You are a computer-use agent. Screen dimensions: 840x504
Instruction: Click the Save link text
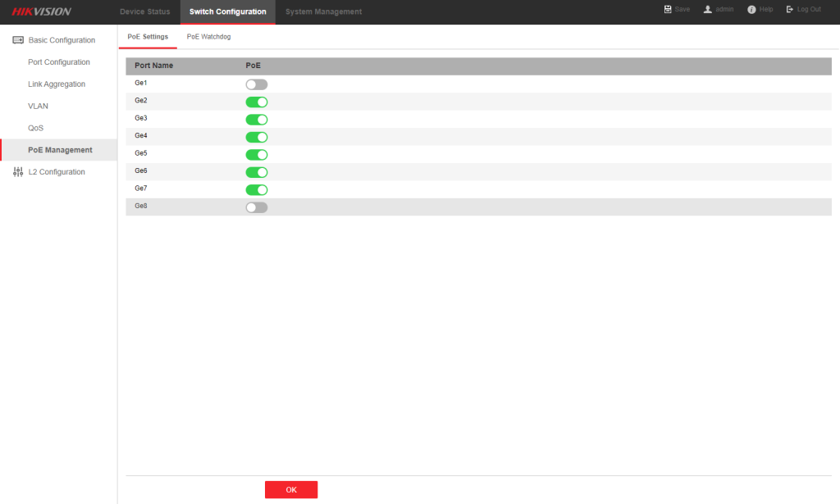coord(682,9)
